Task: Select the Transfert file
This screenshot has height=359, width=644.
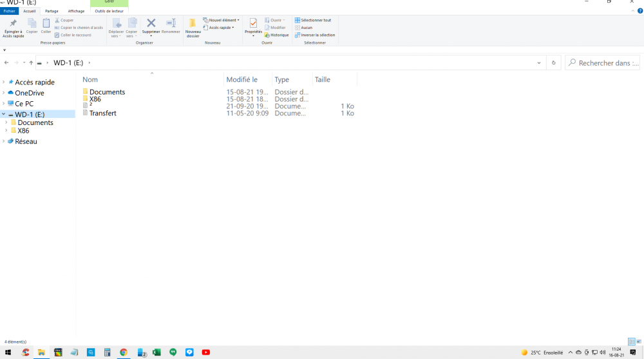Action: [102, 113]
